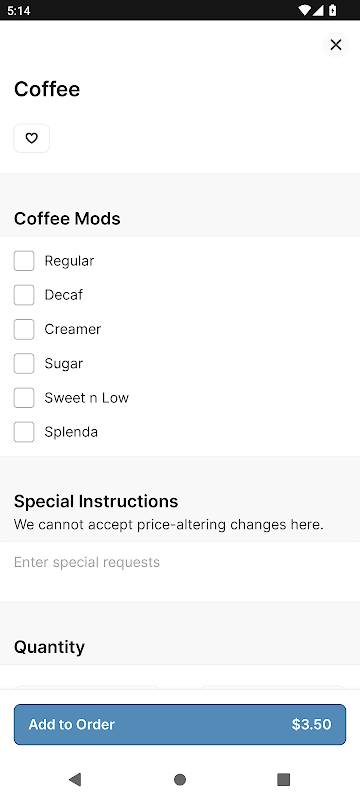This screenshot has height=800, width=360.
Task: Close the Coffee item screen
Action: pyautogui.click(x=336, y=45)
